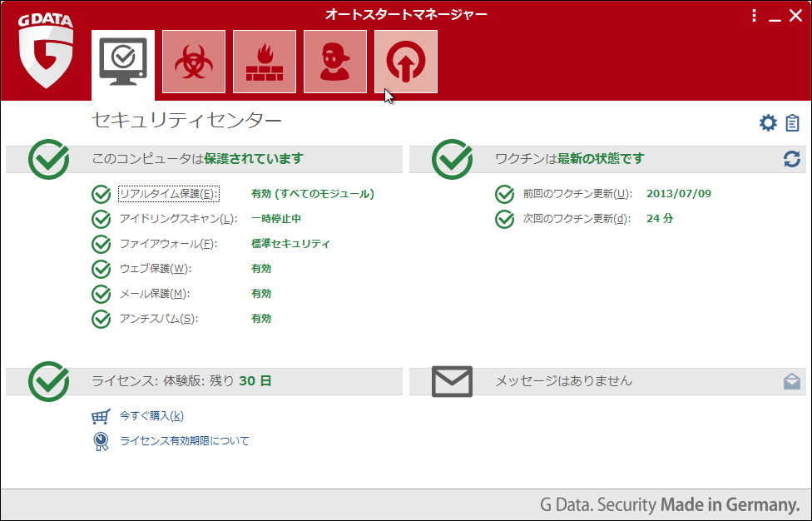Open the Autostart Manager power icon tab

click(406, 62)
